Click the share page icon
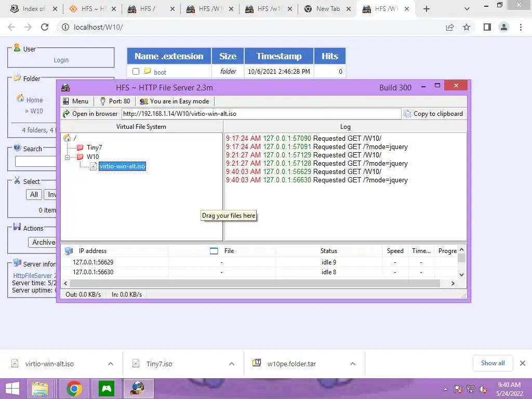This screenshot has height=399, width=532. pyautogui.click(x=450, y=27)
